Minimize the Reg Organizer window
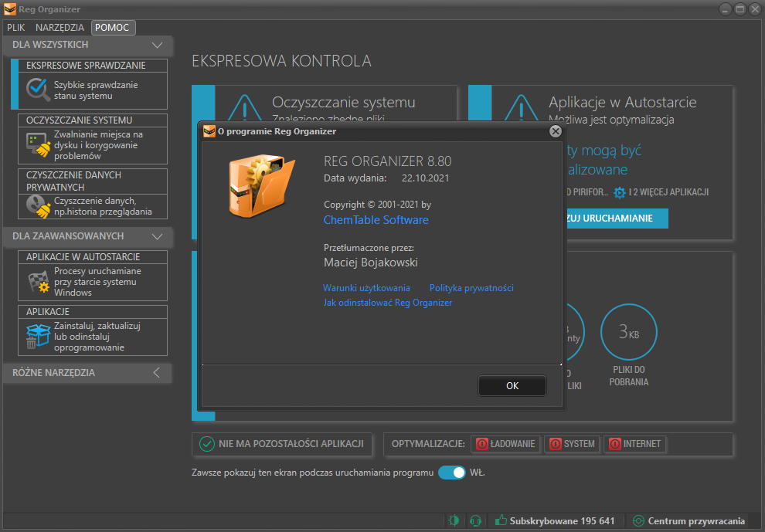Viewport: 765px width, 532px height. [726, 9]
